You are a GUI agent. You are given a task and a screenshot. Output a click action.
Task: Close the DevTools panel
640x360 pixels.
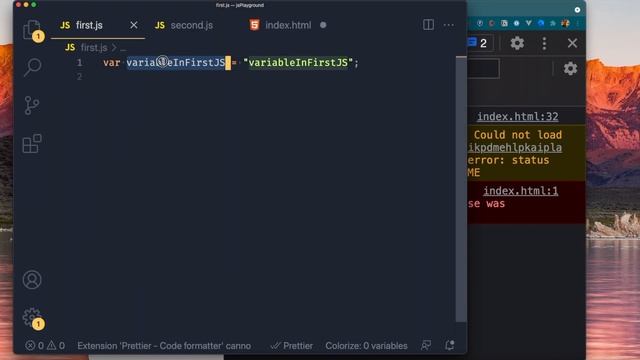pos(572,43)
